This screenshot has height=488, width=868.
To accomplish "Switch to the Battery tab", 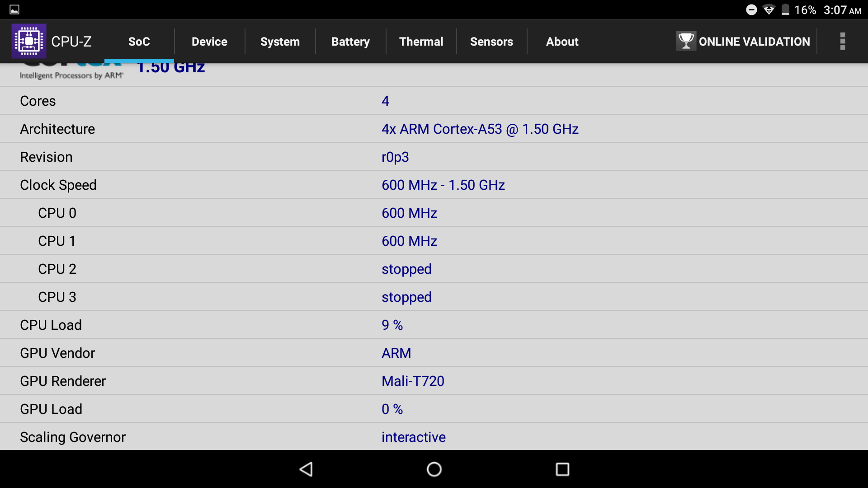I will tap(350, 42).
